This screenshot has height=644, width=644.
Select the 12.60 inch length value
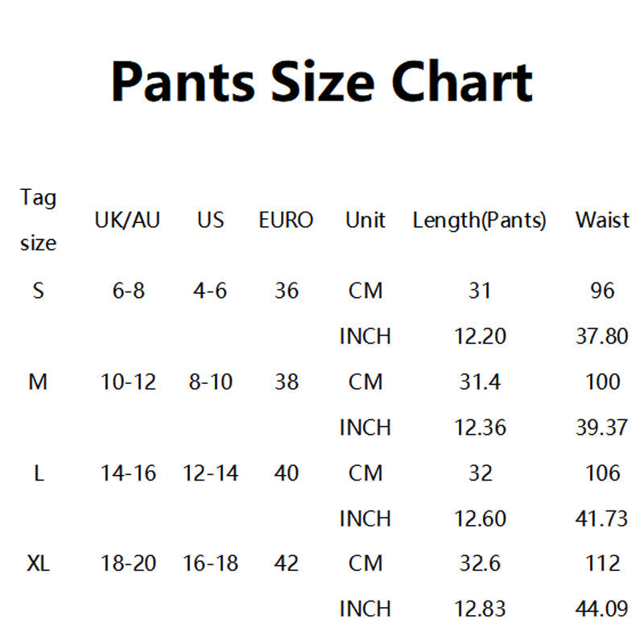(480, 518)
